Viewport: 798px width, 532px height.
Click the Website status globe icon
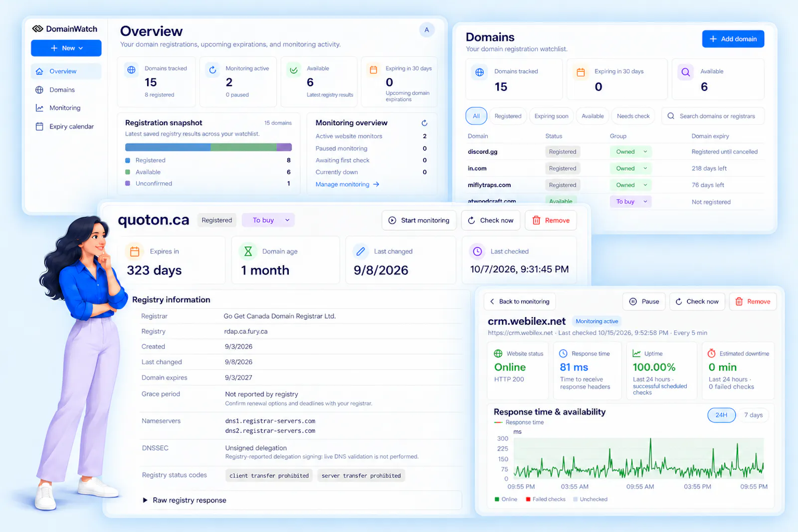coord(498,354)
